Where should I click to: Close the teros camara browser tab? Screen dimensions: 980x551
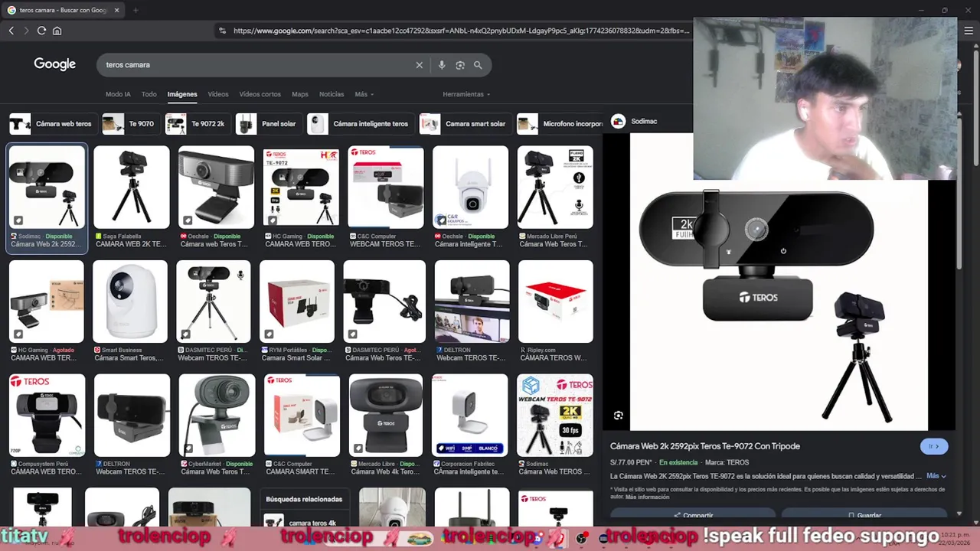[116, 10]
